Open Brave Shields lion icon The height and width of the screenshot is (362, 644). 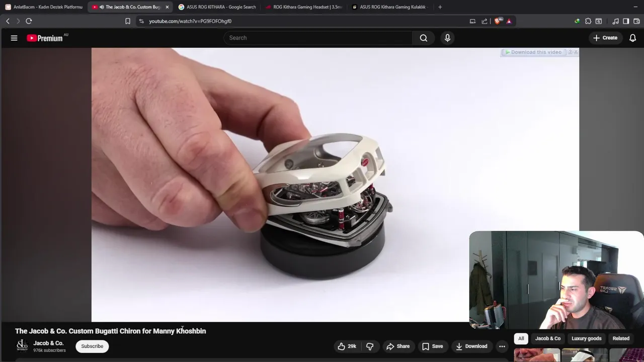pyautogui.click(x=498, y=21)
